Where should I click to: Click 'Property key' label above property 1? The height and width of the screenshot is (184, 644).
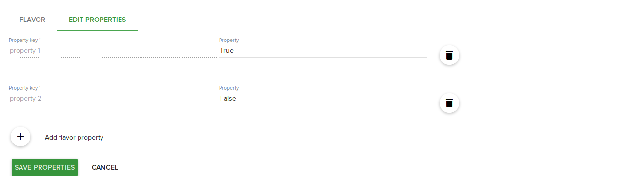point(24,40)
